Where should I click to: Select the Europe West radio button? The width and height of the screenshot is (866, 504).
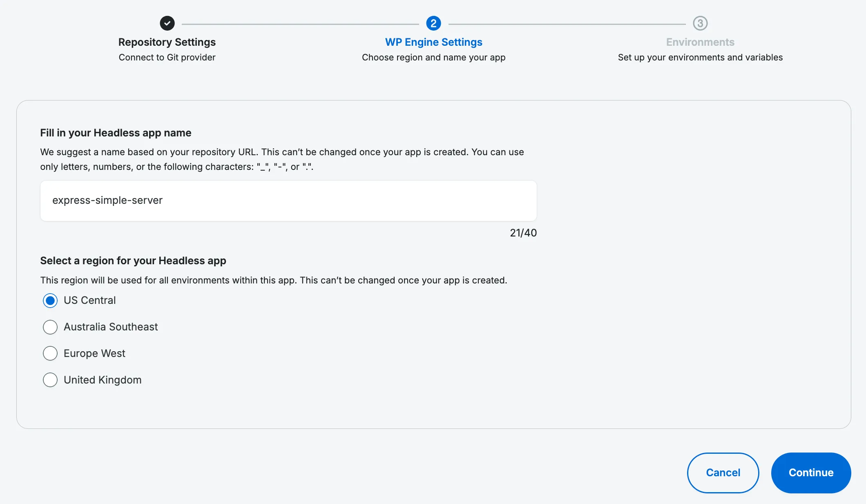[x=50, y=353]
